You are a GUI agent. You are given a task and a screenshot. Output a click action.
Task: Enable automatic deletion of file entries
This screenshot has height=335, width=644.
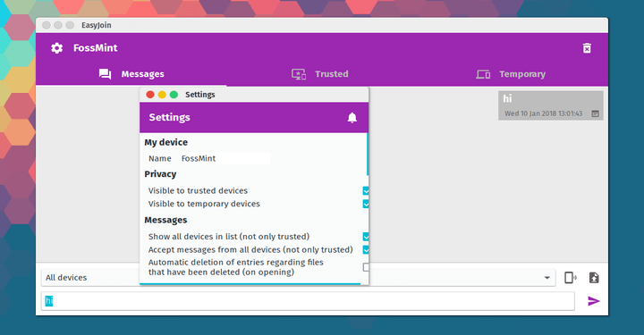(366, 267)
